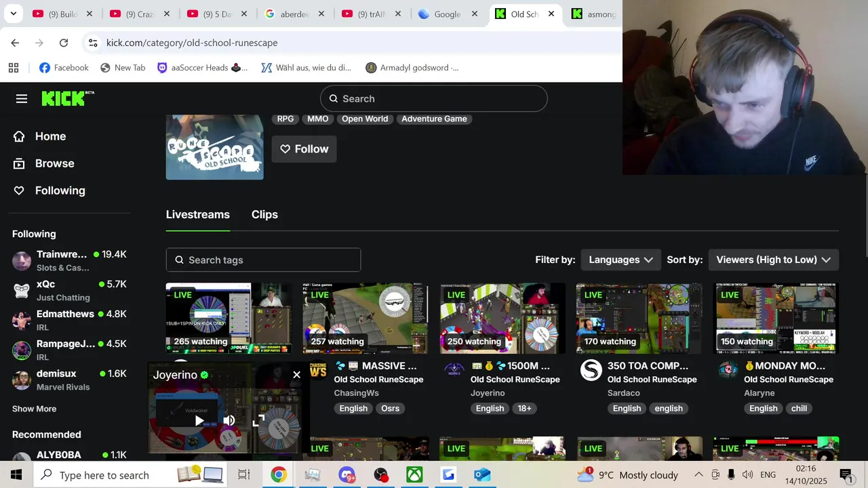The image size is (868, 488).
Task: Click the Open World tag
Action: pos(365,119)
